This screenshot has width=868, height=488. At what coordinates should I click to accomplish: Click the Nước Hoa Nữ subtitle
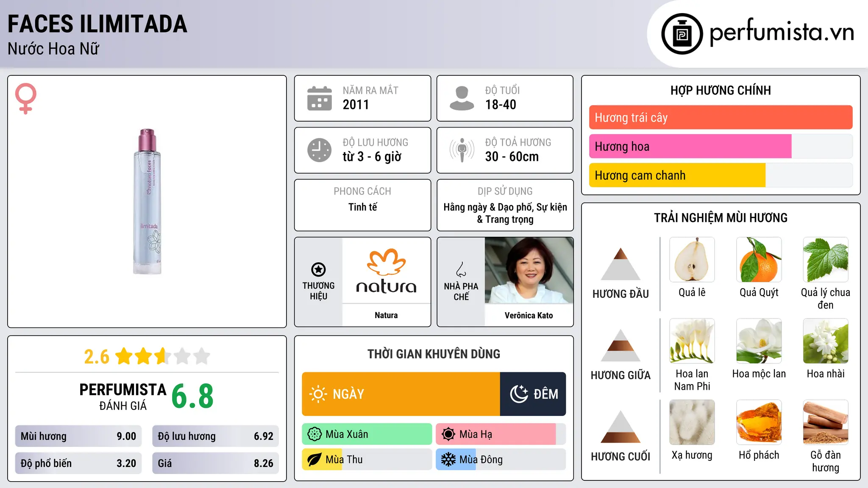[x=53, y=49]
